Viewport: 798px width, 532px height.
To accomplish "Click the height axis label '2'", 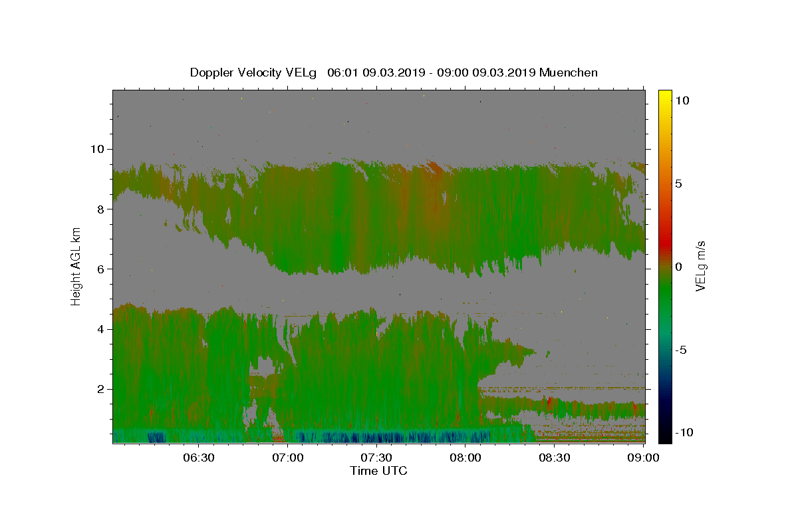I will 102,389.
